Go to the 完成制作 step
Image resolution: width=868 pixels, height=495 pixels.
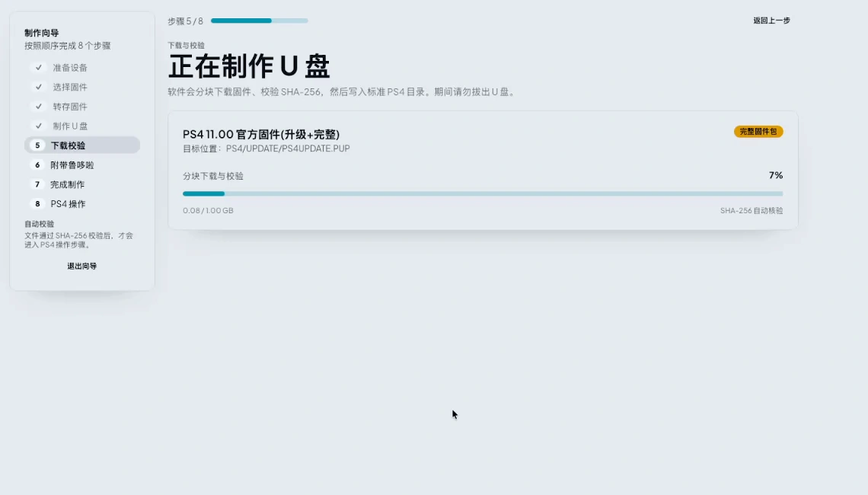[82, 184]
